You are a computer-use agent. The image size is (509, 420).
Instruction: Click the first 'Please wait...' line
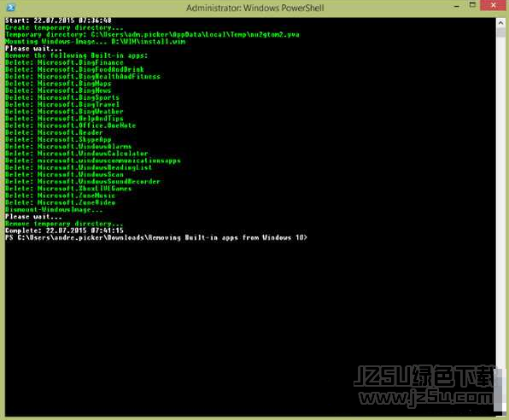(x=33, y=49)
